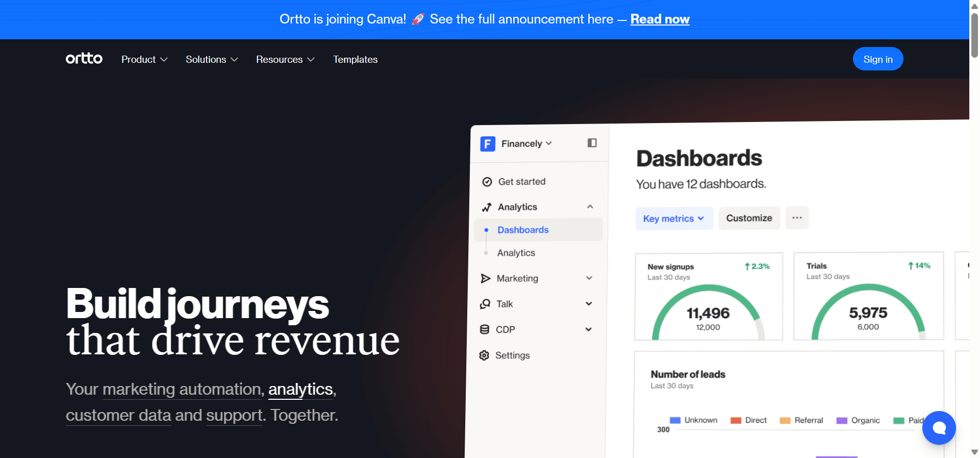The width and height of the screenshot is (980, 458).
Task: Click the Trials 14% up arrow
Action: 911,266
